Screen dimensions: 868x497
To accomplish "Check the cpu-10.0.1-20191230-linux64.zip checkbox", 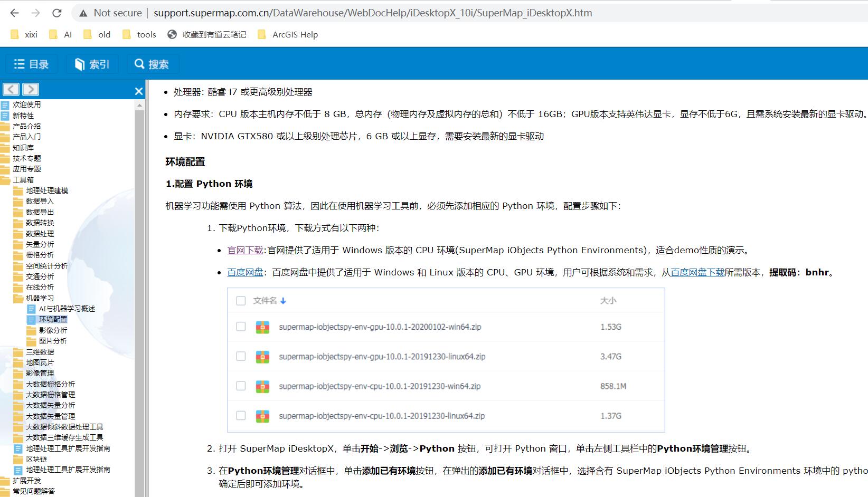I will click(x=241, y=415).
